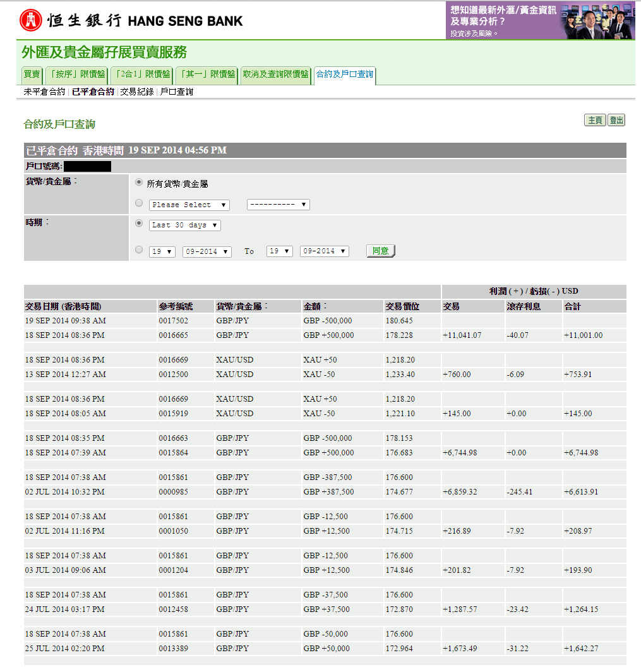Click the Hang Seng Bank logo
641x672 pixels.
coord(131,20)
